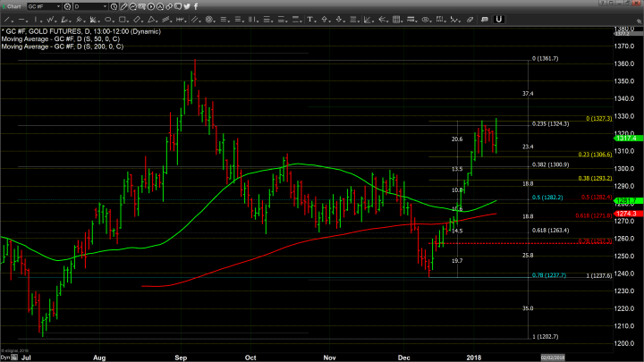This screenshot has width=644, height=362.
Task: Select the rectangle drawing tool
Action: click(122, 20)
